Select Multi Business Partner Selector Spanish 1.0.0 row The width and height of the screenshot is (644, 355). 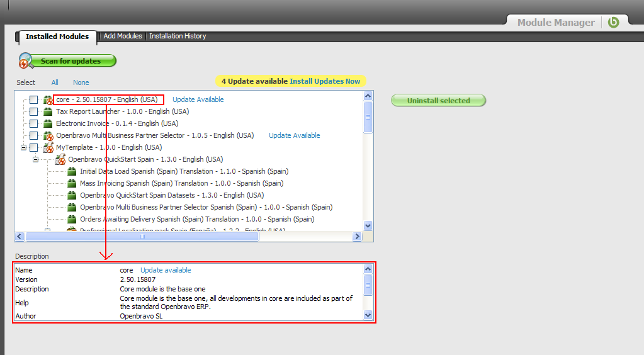pyautogui.click(x=206, y=206)
